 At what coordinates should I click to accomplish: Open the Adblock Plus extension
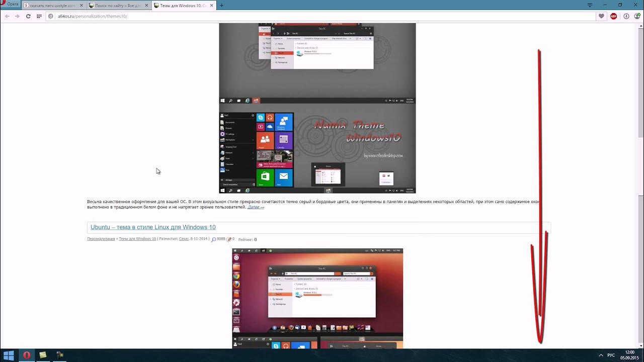[x=614, y=16]
